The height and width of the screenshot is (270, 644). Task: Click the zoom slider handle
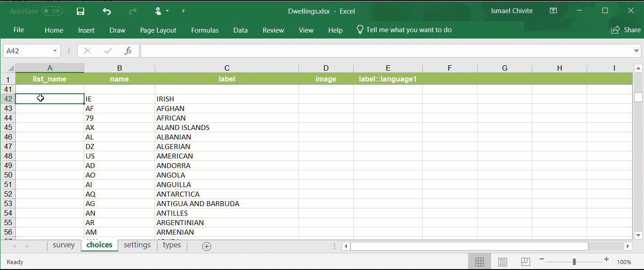(x=574, y=261)
